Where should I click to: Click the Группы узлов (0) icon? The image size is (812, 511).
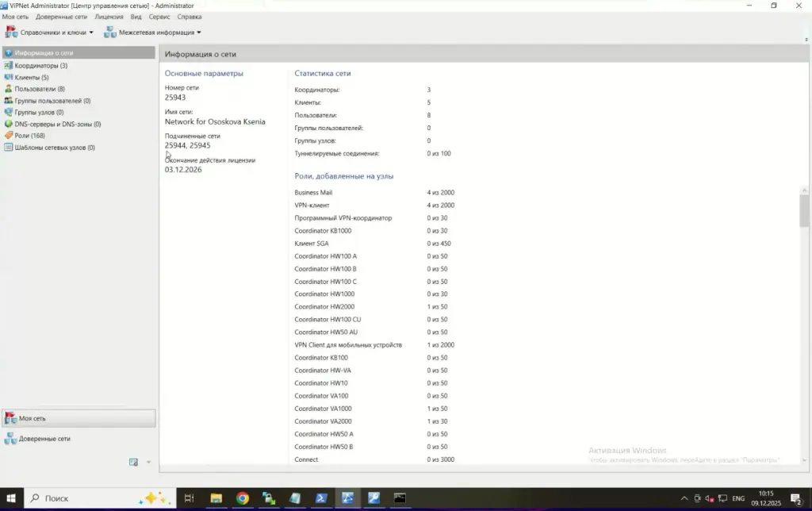(x=8, y=112)
